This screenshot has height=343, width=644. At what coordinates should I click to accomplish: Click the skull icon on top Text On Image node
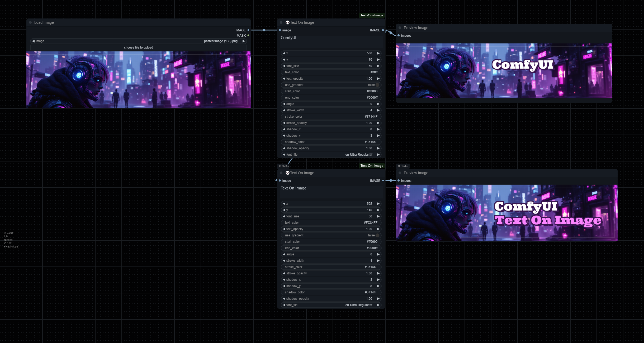pyautogui.click(x=287, y=22)
